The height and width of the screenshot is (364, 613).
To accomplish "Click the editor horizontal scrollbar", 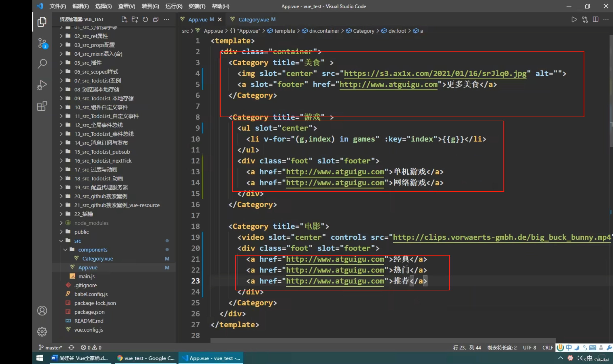I will tap(383, 340).
